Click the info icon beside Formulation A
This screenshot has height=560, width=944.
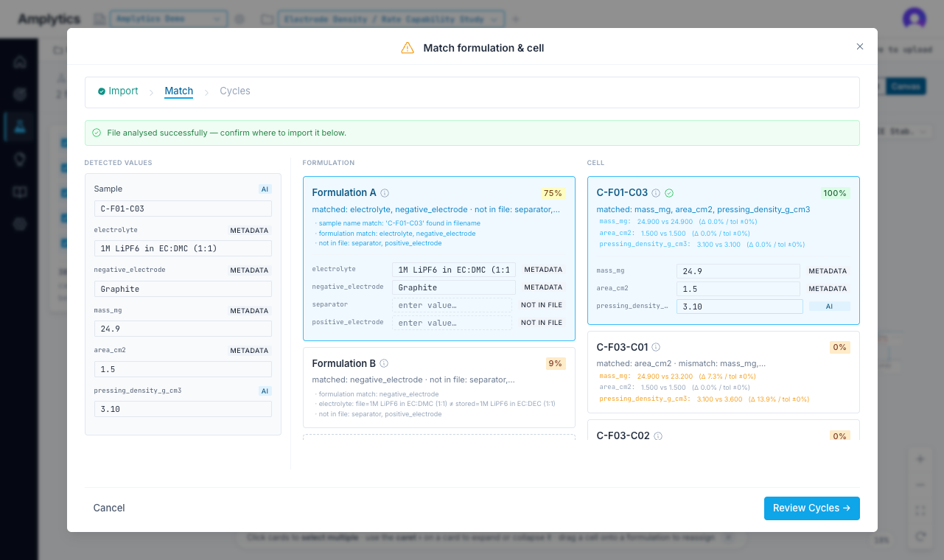coord(385,193)
